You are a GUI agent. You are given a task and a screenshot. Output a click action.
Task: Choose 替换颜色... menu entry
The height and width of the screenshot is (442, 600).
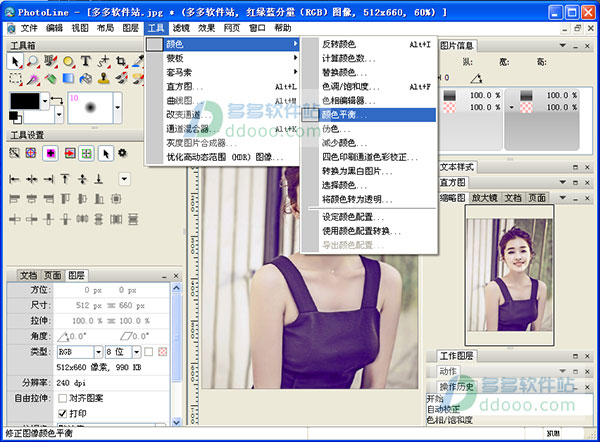click(x=368, y=73)
